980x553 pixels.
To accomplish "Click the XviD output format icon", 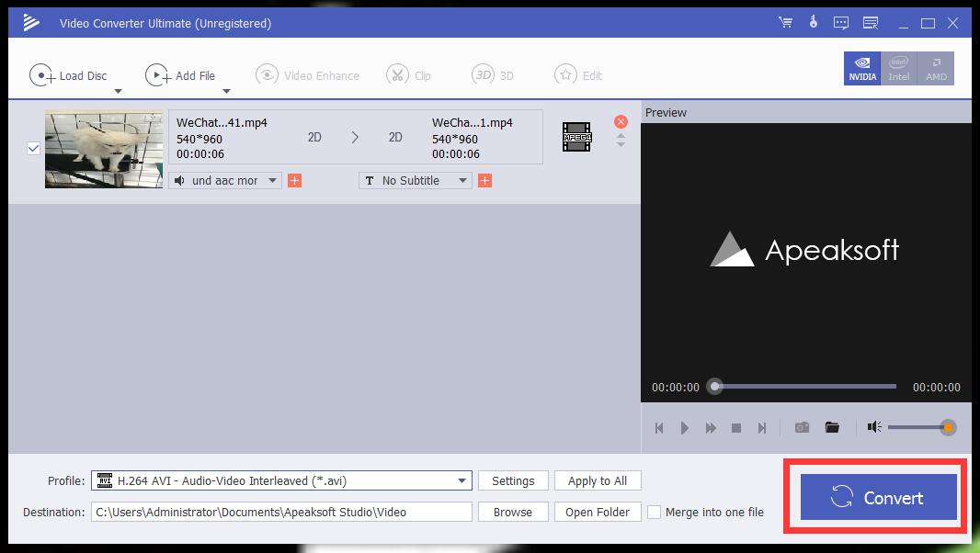I will coord(576,136).
